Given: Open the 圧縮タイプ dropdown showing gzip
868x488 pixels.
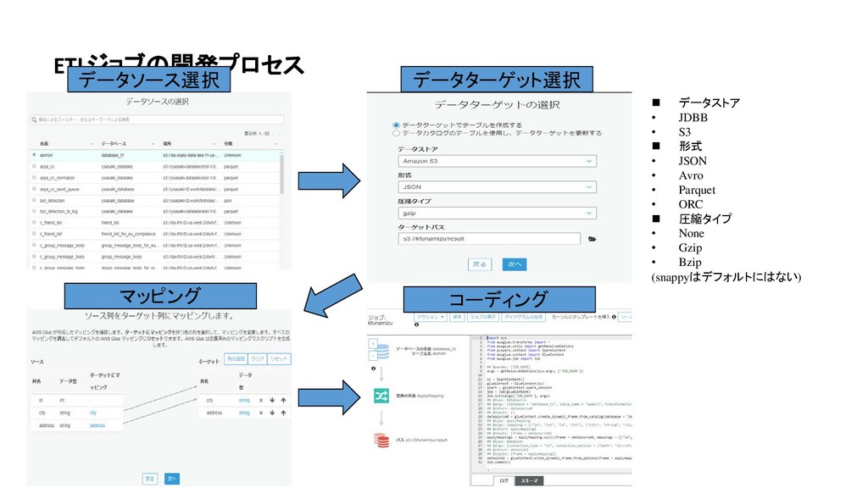Looking at the screenshot, I should coord(497,213).
